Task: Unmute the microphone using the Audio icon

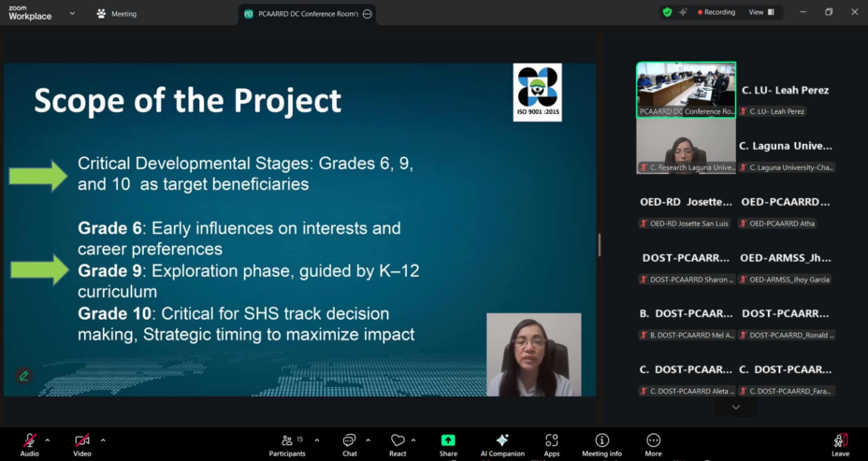Action: 29,441
